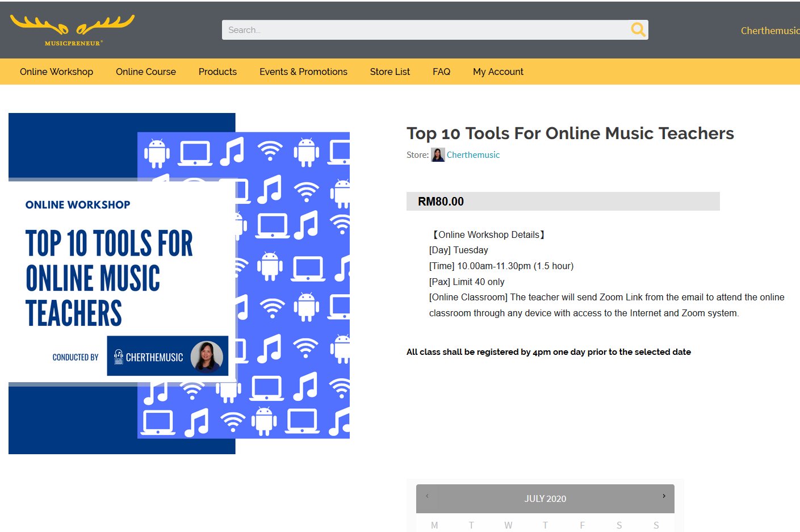The image size is (800, 532).
Task: Click the product title heading
Action: 570,133
